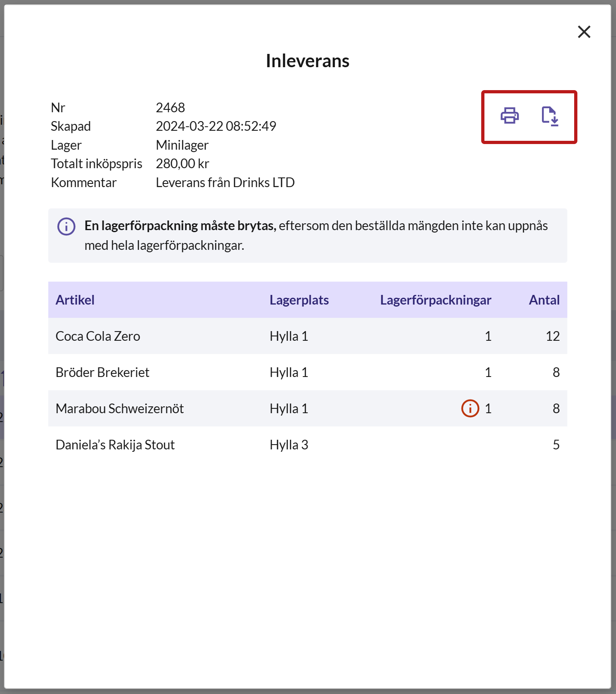Viewport: 616px width, 694px height.
Task: Click Hylla 3 location for Daniela's Rakija Stout
Action: [x=289, y=445]
